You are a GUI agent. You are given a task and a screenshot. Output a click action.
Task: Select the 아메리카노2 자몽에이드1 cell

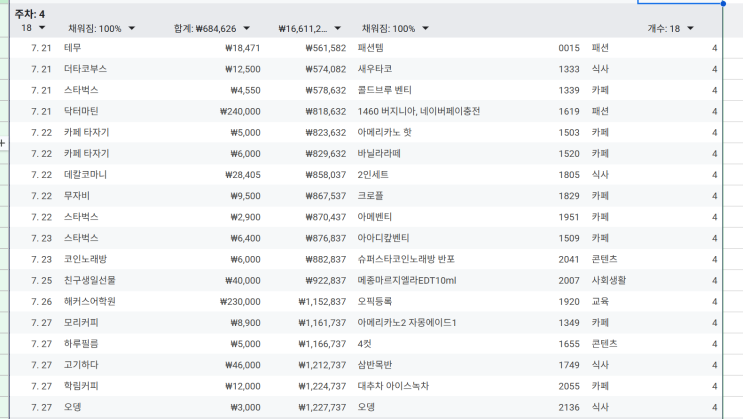click(407, 323)
